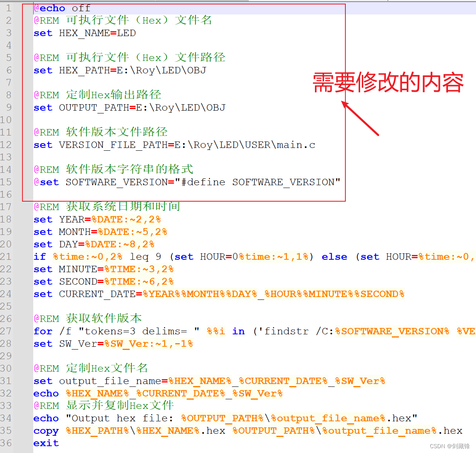
Task: Click line 12 'set VERSION_FILE_PATH' code
Action: (x=175, y=145)
